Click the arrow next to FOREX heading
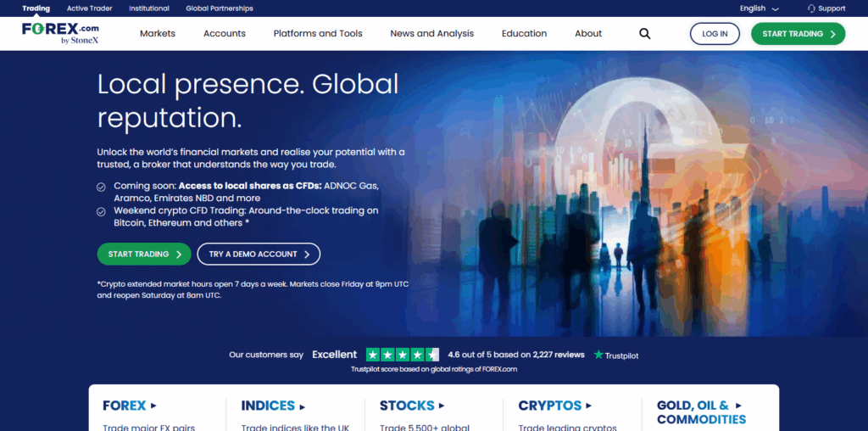Image resolution: width=868 pixels, height=431 pixels. coord(153,406)
